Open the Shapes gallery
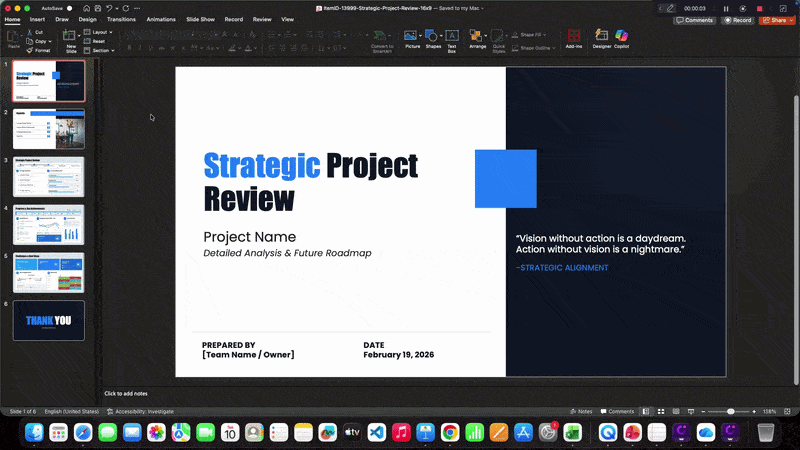 click(432, 39)
